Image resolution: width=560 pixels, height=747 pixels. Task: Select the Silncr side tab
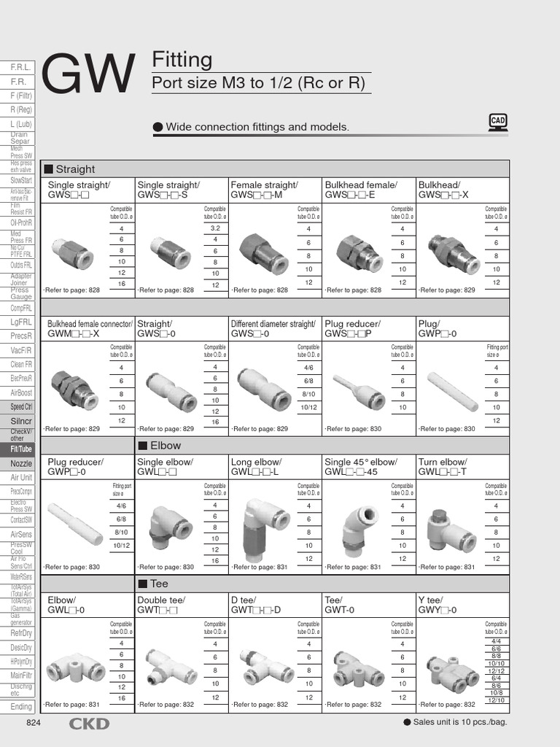[x=17, y=421]
